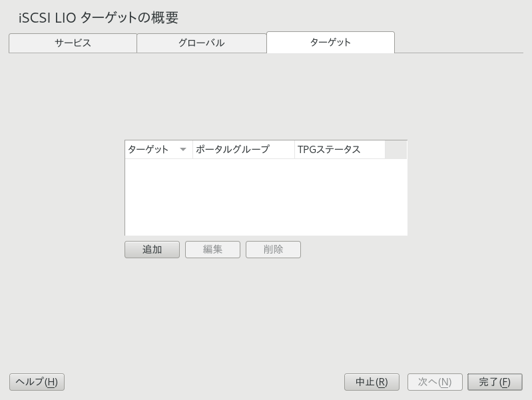Open help with the ヘルプ button
The image size is (532, 400).
37,382
